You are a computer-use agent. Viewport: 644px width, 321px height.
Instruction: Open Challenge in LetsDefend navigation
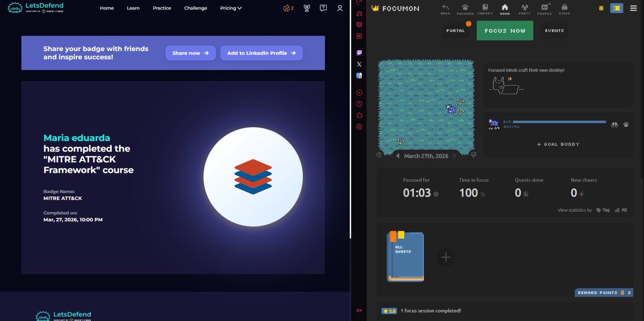pyautogui.click(x=195, y=8)
